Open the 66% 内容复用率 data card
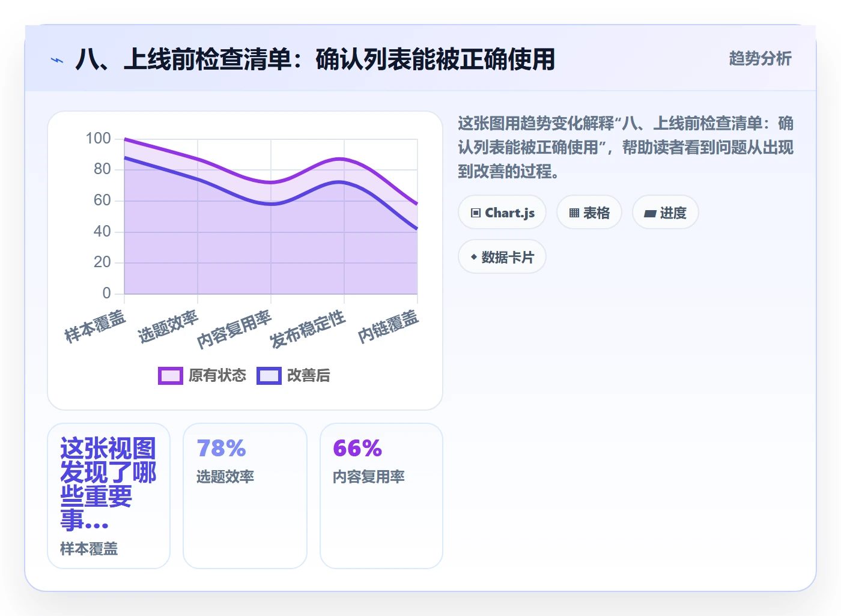 tap(381, 496)
